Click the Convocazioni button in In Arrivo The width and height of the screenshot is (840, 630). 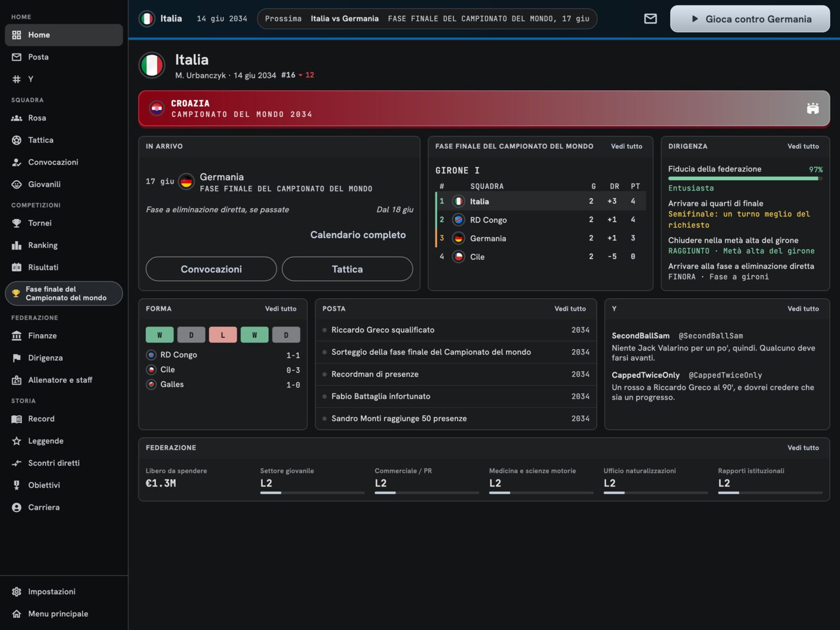[211, 269]
